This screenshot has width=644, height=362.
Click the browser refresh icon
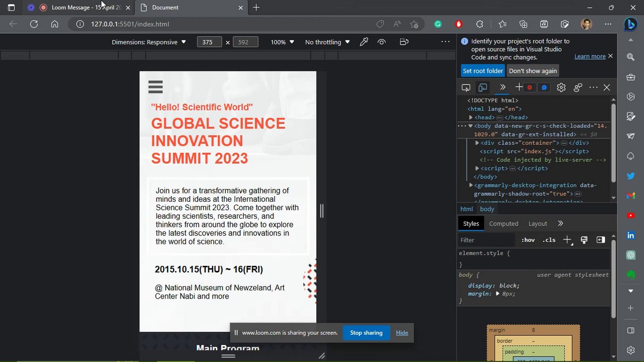coord(34,24)
